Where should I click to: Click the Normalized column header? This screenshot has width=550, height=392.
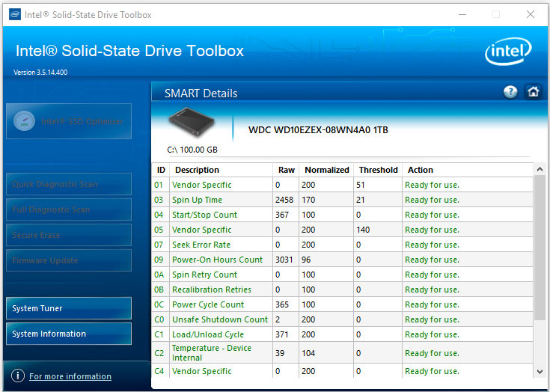[x=326, y=170]
